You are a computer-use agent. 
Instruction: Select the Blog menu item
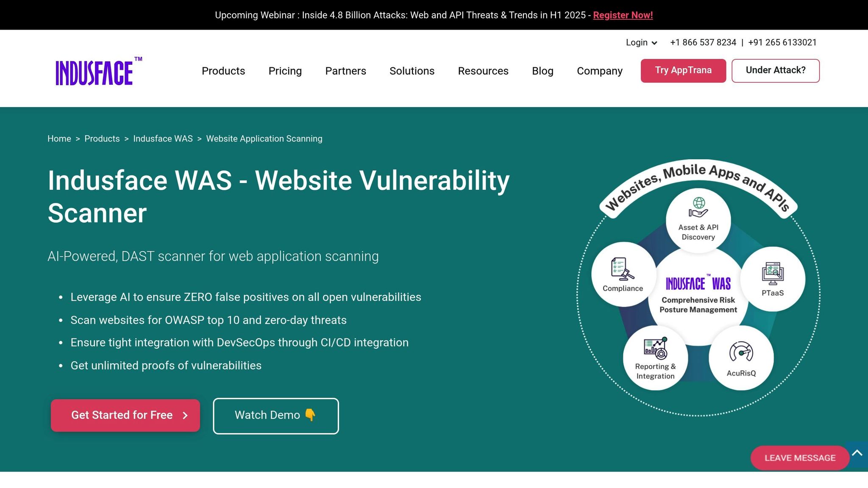coord(543,71)
